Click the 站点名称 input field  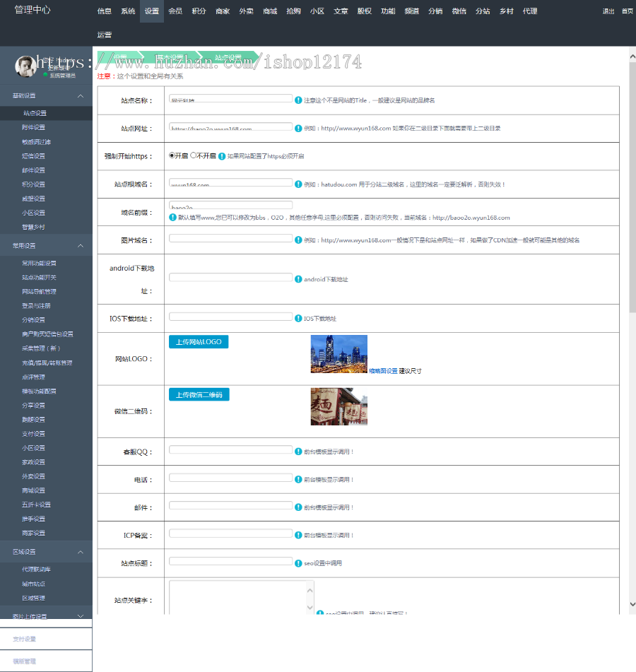[x=230, y=98]
